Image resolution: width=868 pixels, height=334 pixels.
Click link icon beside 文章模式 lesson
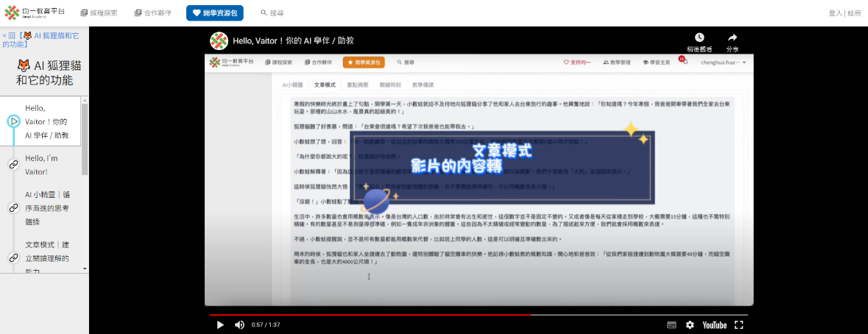pos(14,257)
